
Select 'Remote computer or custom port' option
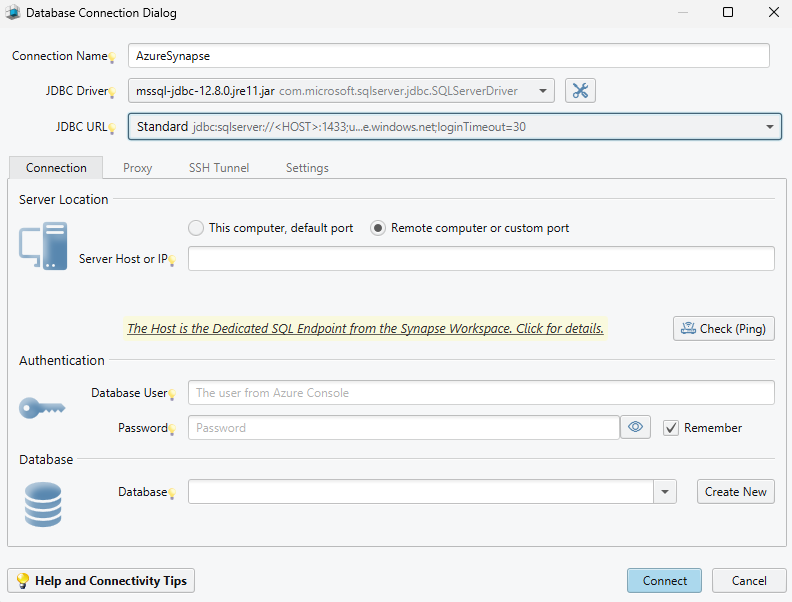coord(378,228)
